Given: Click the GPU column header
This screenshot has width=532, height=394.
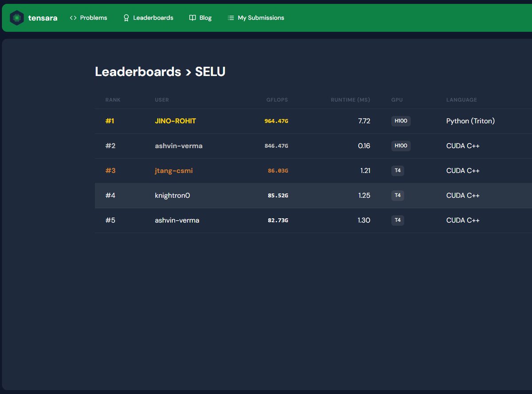Looking at the screenshot, I should coord(397,100).
